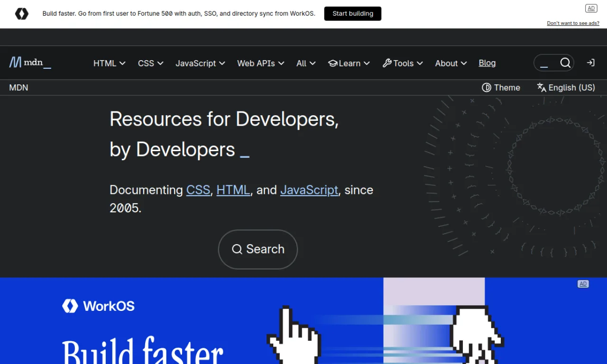Expand the CSS menu
Viewport: 607px width, 364px height.
[x=151, y=63]
